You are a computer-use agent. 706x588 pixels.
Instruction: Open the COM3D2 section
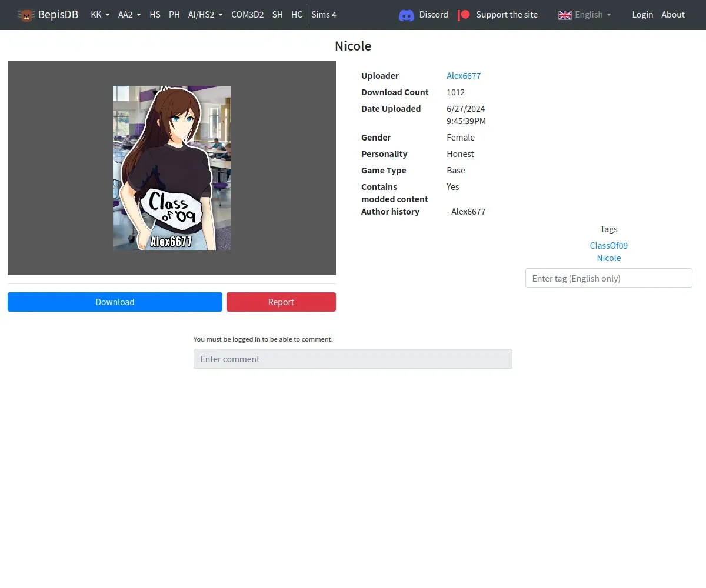[247, 15]
